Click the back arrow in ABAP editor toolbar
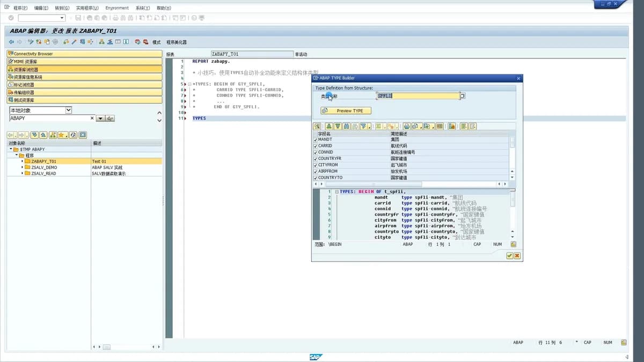 (x=11, y=42)
